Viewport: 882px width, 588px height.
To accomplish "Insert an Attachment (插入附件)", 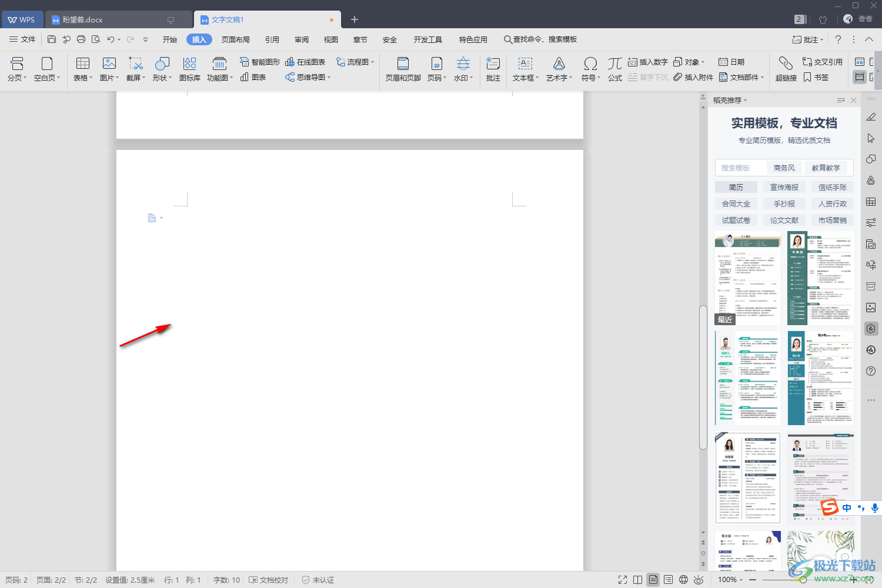I will pyautogui.click(x=693, y=77).
